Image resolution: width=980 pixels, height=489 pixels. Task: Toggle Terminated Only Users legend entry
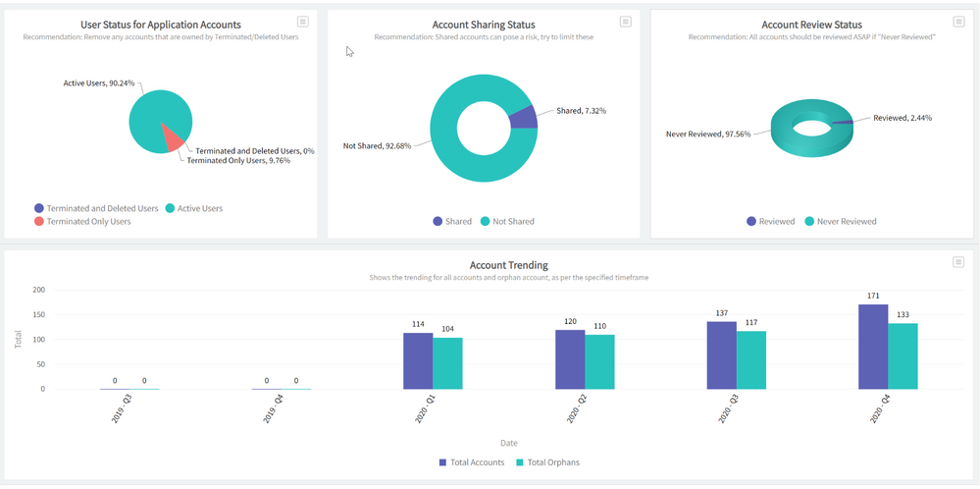pyautogui.click(x=81, y=222)
